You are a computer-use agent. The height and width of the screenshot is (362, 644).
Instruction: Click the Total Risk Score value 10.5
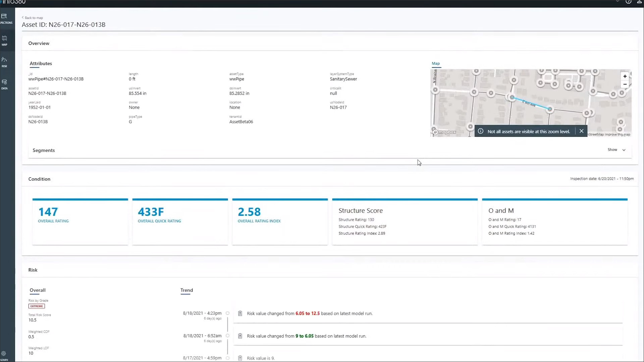click(x=33, y=320)
